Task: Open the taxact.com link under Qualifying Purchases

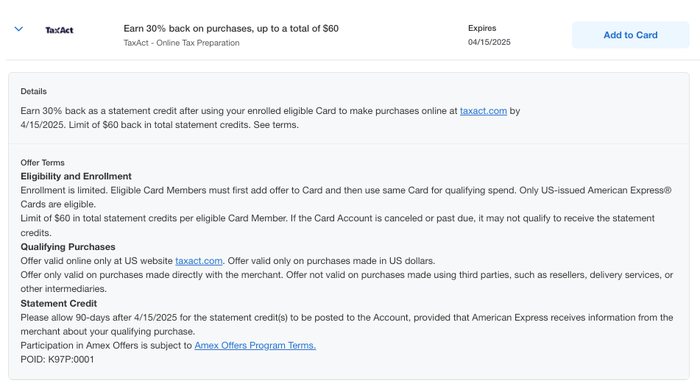Action: 199,261
